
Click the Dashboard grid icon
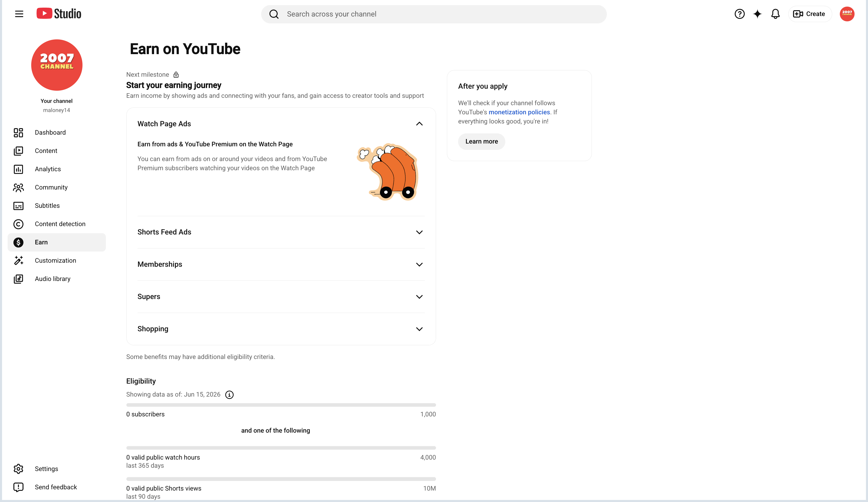click(x=18, y=132)
